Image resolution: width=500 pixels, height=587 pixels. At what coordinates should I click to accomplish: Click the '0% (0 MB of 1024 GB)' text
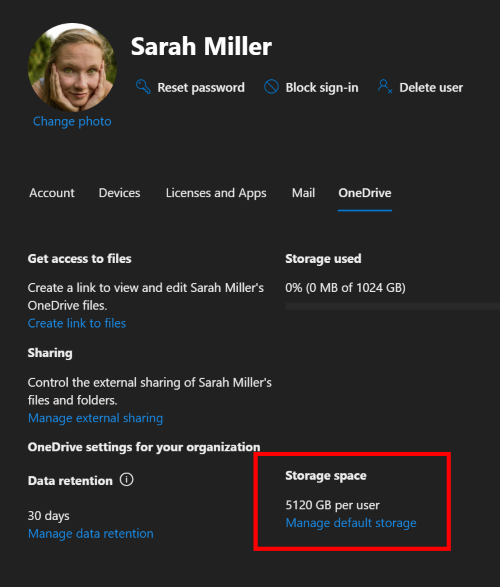(345, 288)
